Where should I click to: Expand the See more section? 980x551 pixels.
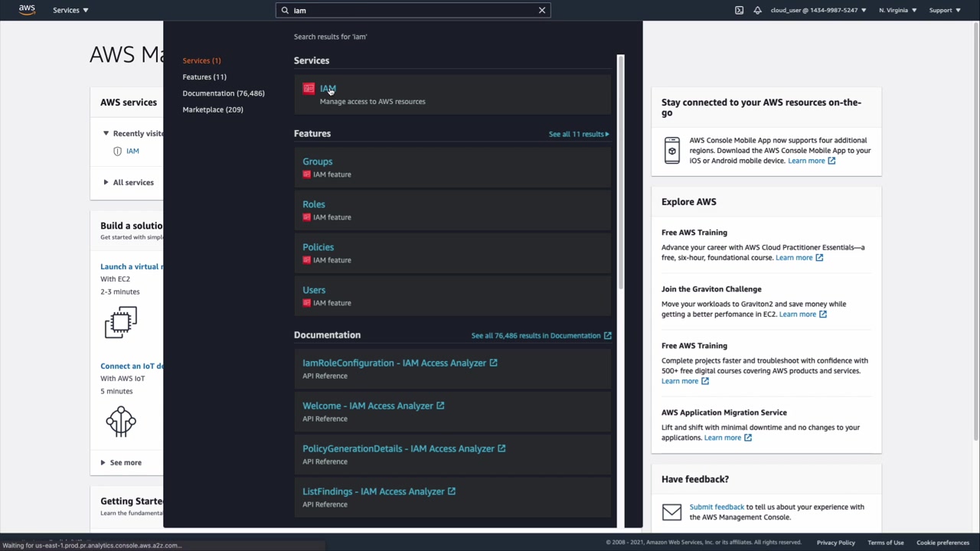[x=121, y=462]
